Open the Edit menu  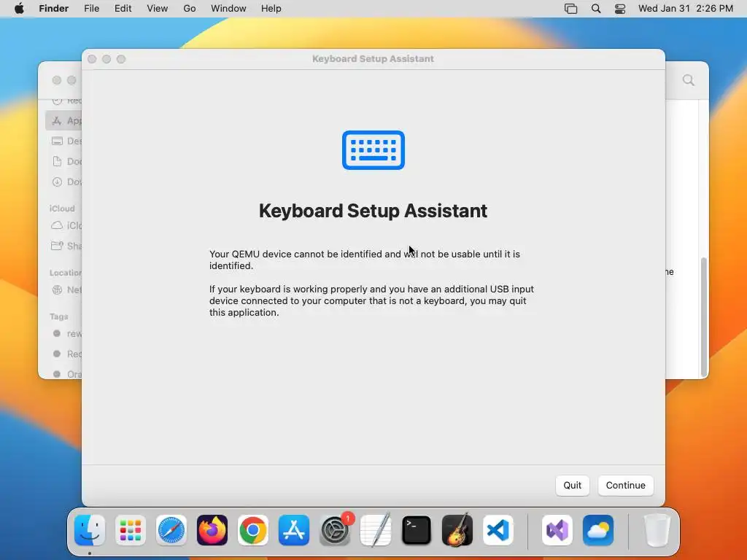coord(123,9)
